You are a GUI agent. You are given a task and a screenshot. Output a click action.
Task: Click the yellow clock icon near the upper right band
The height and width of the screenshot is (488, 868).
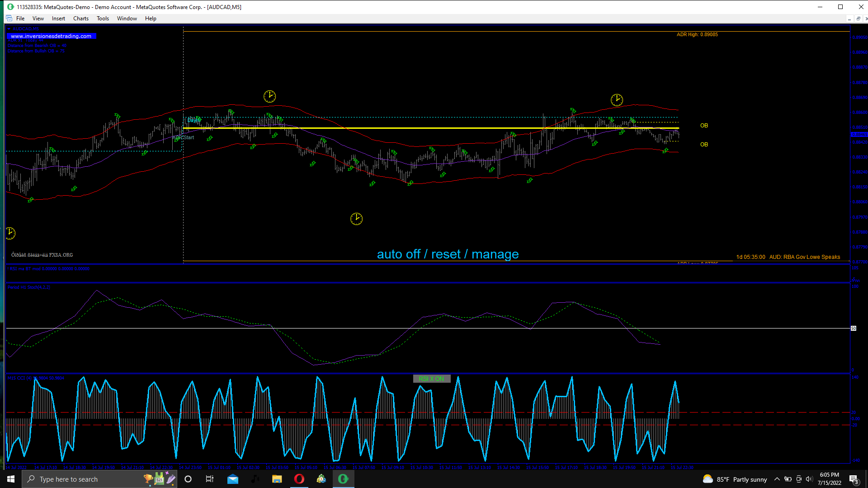tap(617, 100)
